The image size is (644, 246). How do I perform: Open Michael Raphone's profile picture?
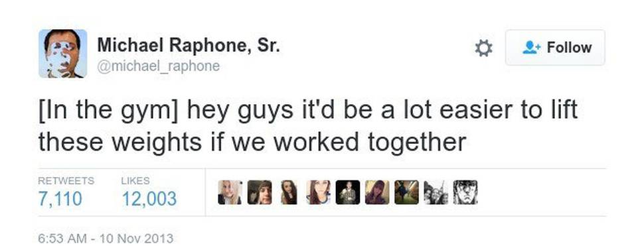pos(63,53)
